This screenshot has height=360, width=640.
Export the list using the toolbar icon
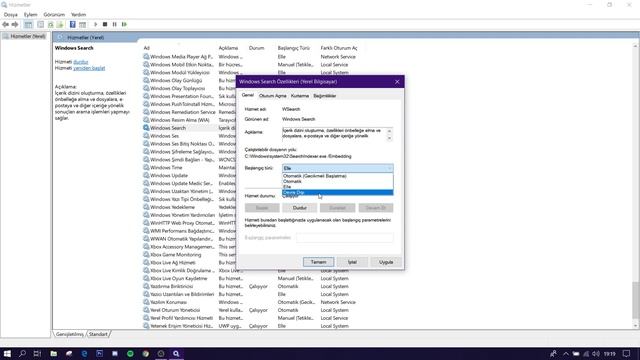(x=60, y=24)
